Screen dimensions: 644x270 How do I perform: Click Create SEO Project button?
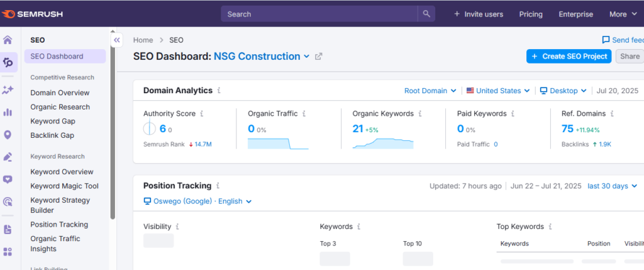pos(569,56)
